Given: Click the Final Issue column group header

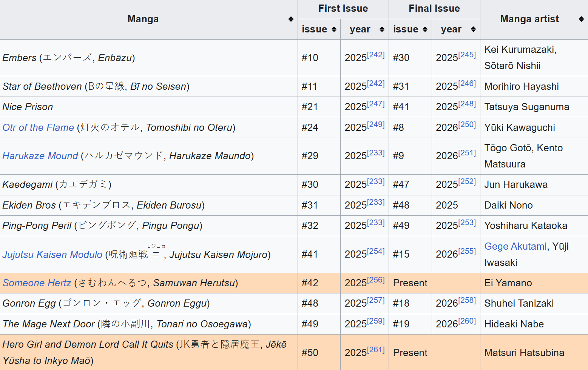Looking at the screenshot, I should pyautogui.click(x=434, y=9).
